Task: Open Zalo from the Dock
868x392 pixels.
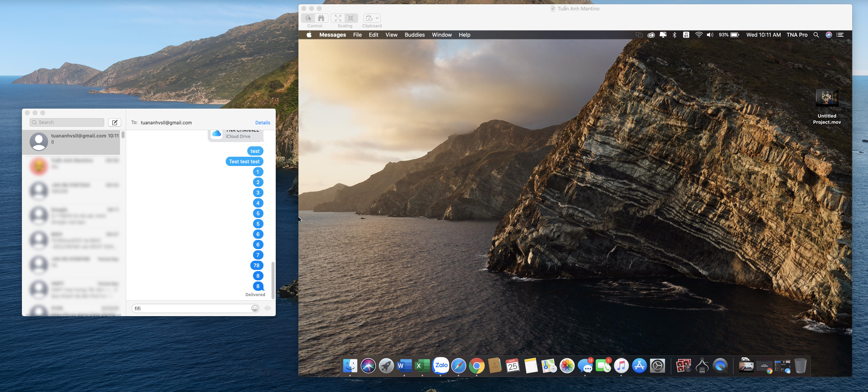Action: tap(440, 366)
